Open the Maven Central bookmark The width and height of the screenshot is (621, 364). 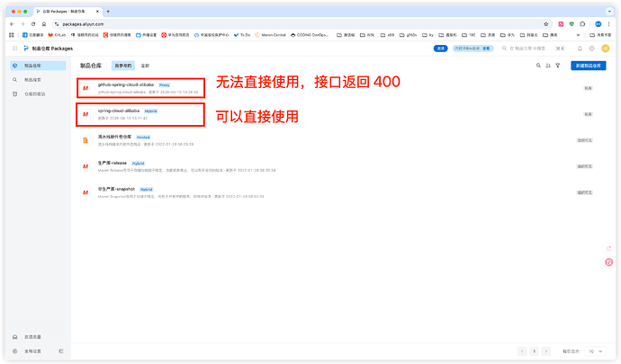(270, 35)
